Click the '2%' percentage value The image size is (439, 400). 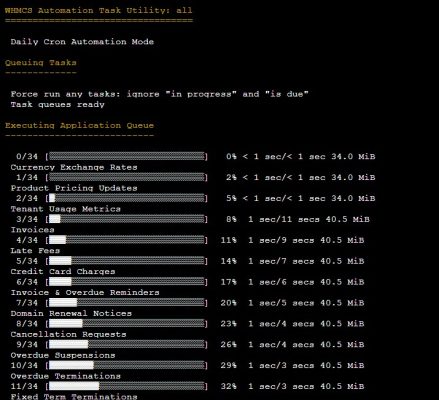[231, 177]
